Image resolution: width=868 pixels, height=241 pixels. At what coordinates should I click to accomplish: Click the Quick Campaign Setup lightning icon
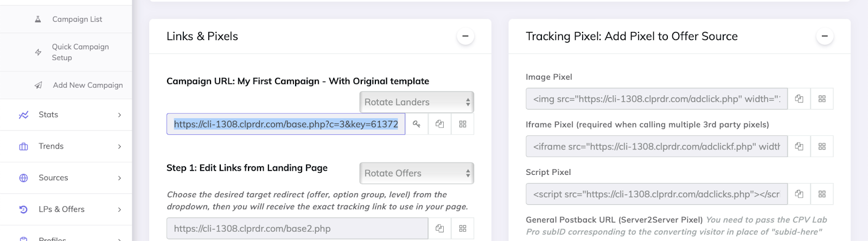(38, 52)
